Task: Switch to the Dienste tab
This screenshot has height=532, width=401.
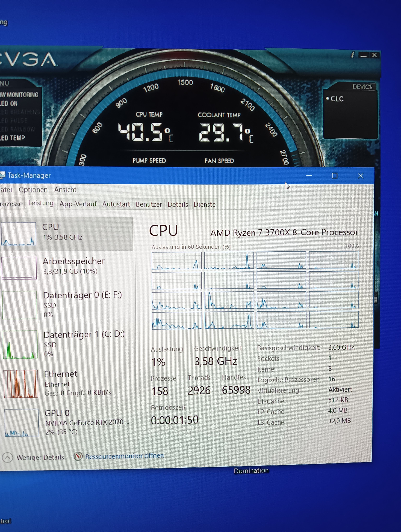Action: click(x=205, y=204)
